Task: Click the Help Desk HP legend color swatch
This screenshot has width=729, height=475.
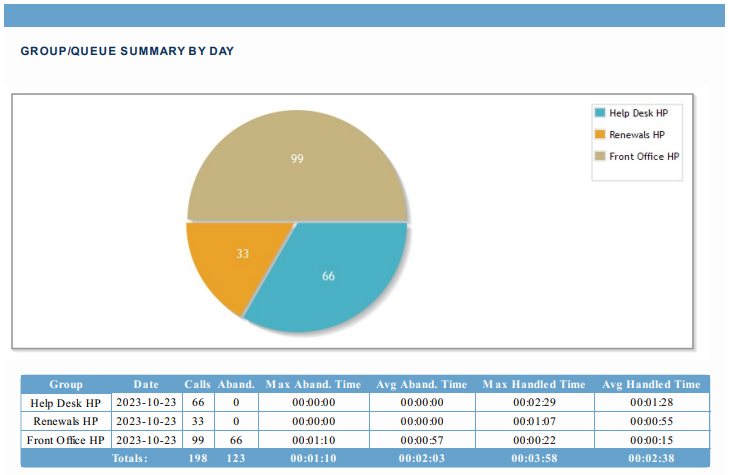Action: [600, 112]
